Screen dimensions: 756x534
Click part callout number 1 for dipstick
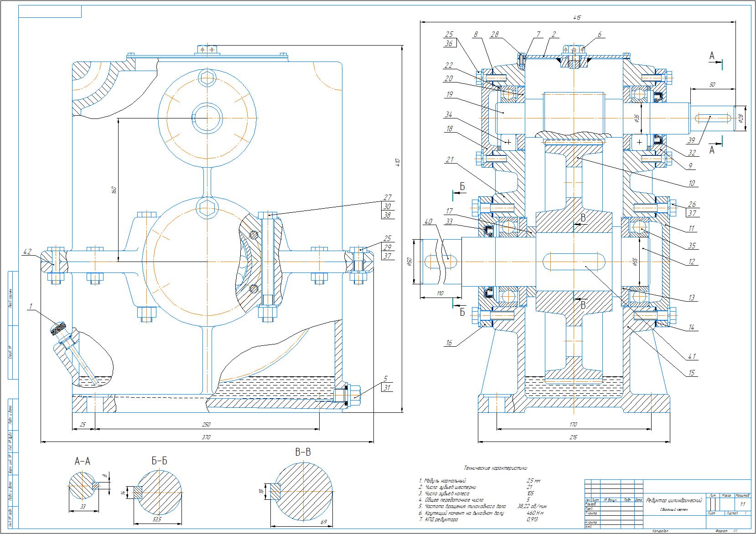click(30, 307)
